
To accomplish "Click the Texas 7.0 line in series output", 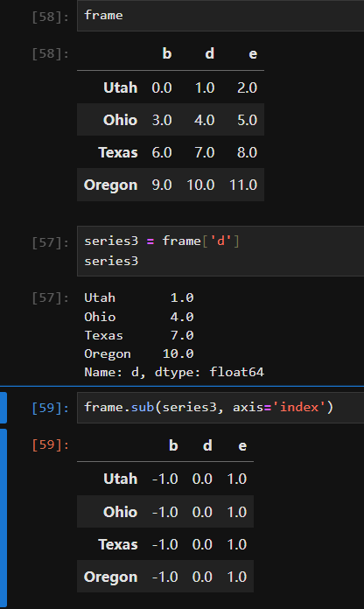I will pos(139,335).
